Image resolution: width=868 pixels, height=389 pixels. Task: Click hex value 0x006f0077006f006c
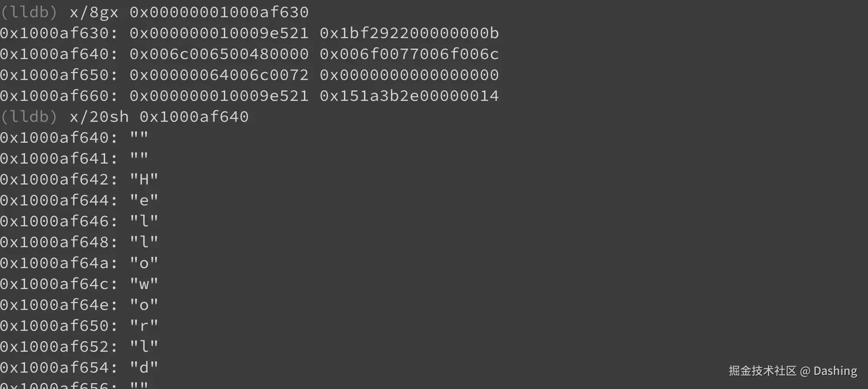[409, 54]
